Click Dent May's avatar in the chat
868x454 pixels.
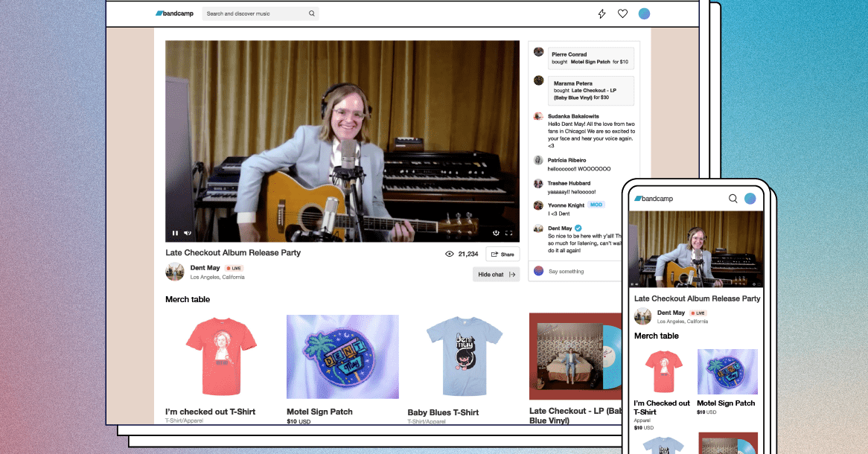click(538, 228)
